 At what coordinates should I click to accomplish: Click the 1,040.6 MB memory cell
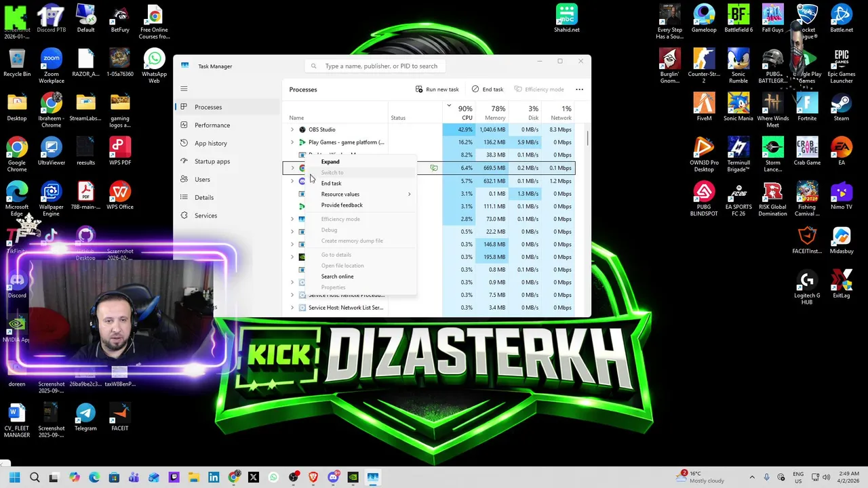492,129
